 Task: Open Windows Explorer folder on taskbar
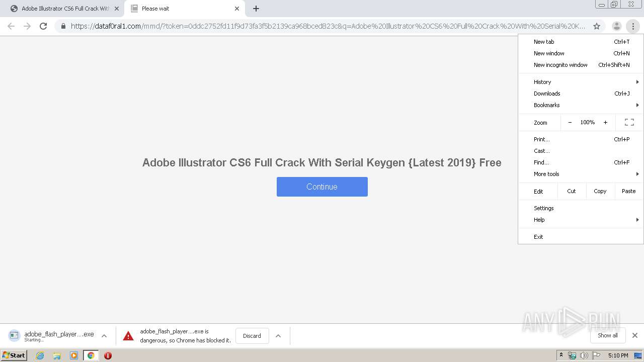pyautogui.click(x=57, y=355)
